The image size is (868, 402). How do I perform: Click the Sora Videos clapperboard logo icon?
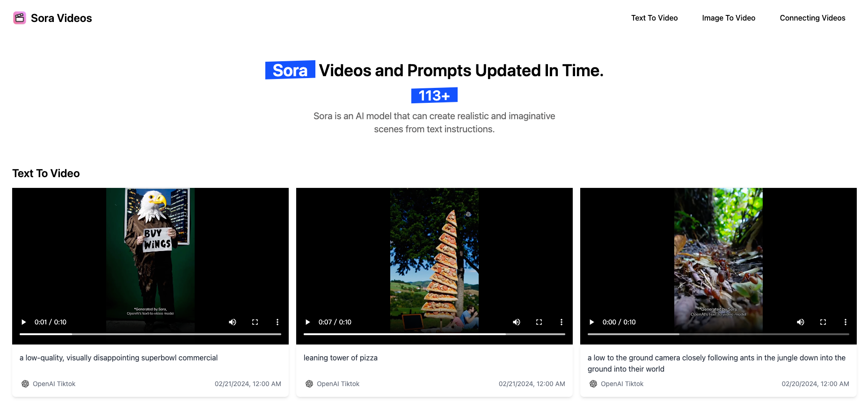[x=20, y=18]
